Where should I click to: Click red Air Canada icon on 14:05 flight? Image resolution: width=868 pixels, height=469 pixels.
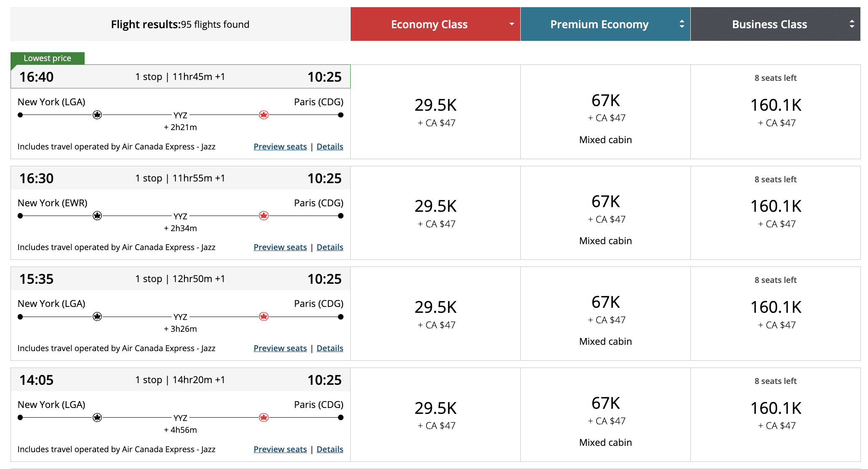pos(264,418)
